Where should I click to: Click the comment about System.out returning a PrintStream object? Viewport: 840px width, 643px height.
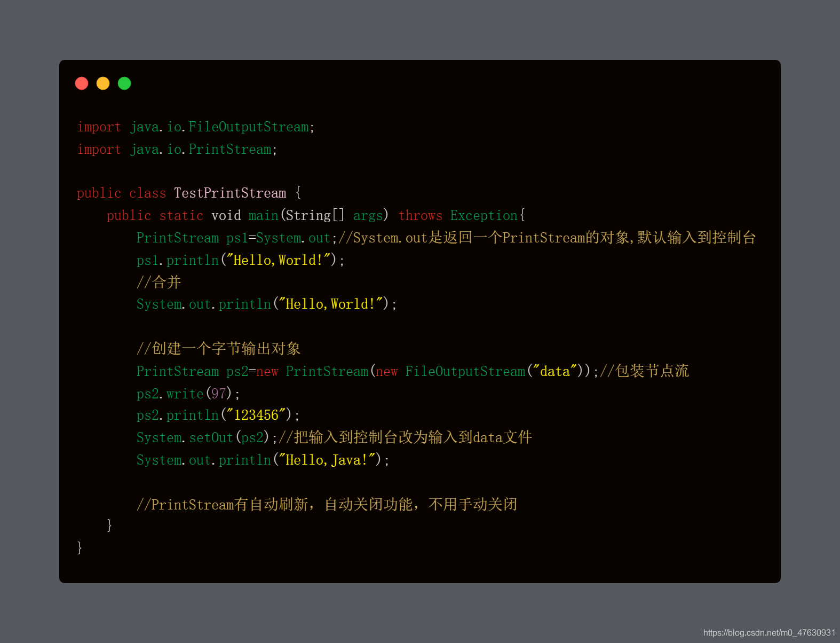[548, 238]
